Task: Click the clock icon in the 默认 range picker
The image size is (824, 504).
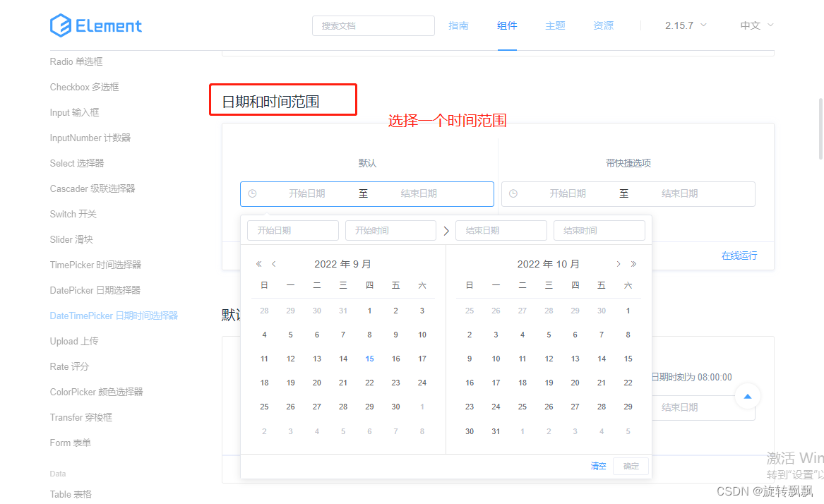Action: tap(253, 193)
